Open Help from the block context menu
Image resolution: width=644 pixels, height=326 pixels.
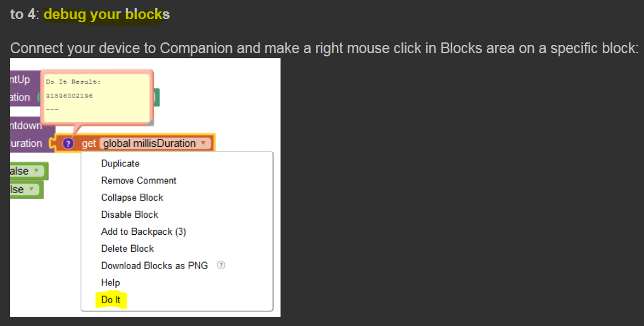click(110, 283)
